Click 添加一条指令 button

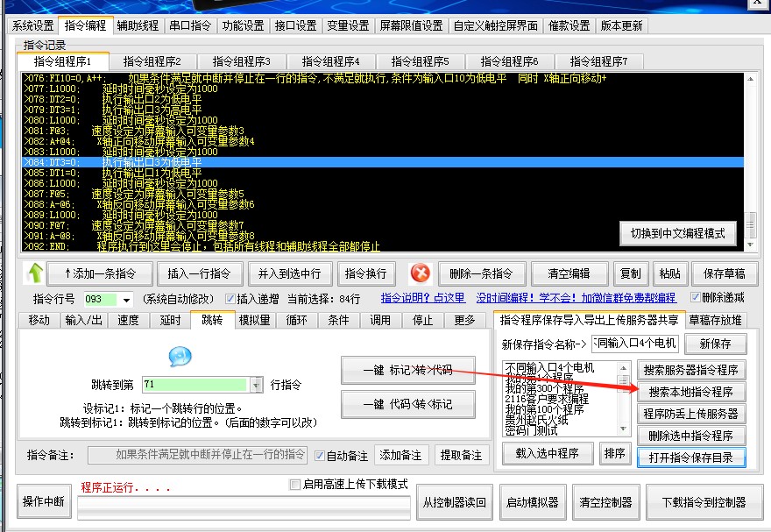point(100,273)
